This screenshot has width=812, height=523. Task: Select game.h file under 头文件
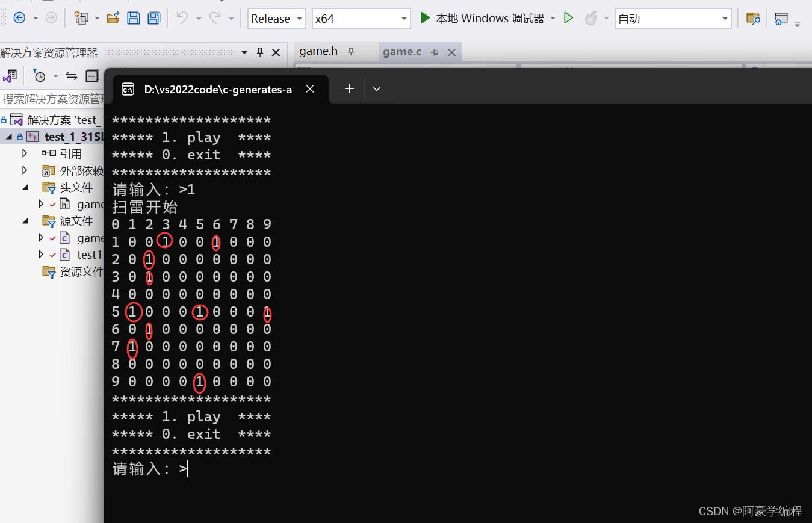[90, 204]
